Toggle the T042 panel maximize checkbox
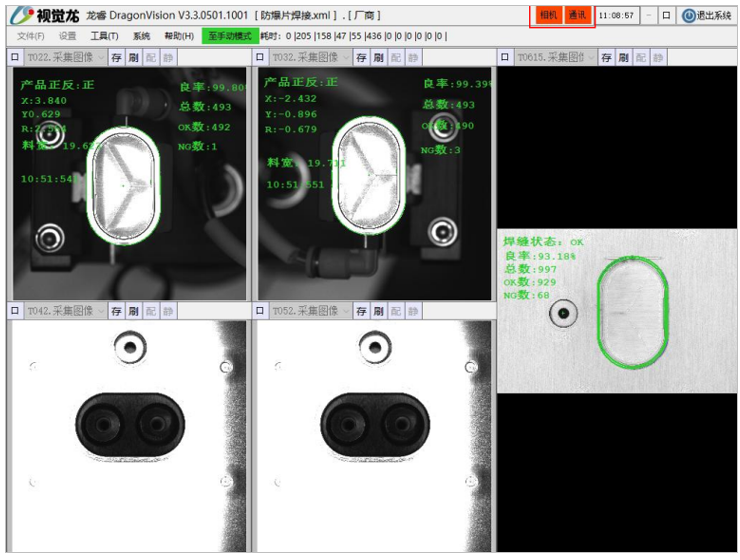 (x=15, y=311)
